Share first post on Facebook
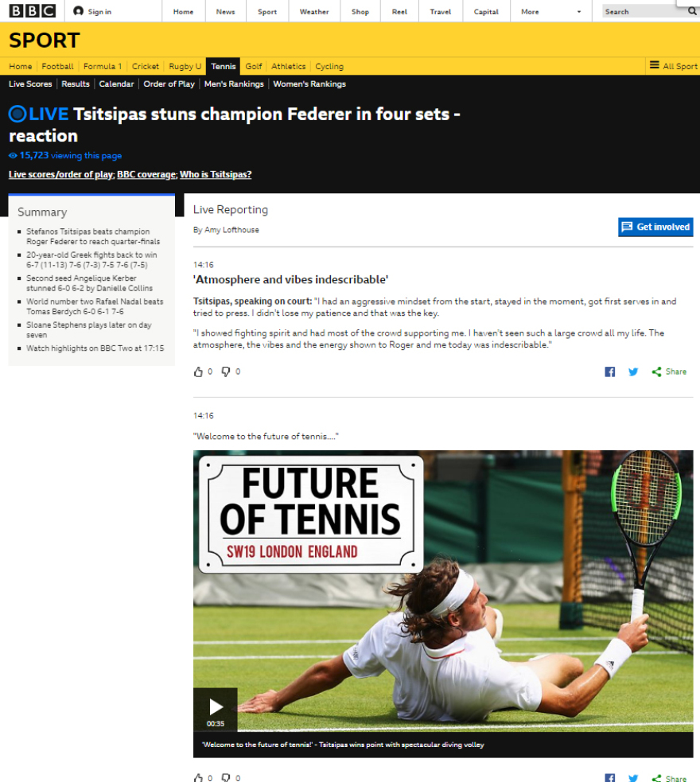This screenshot has height=782, width=700. click(x=609, y=372)
